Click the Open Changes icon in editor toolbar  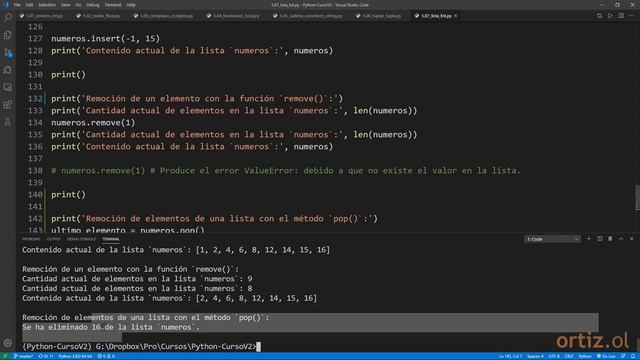(599, 16)
